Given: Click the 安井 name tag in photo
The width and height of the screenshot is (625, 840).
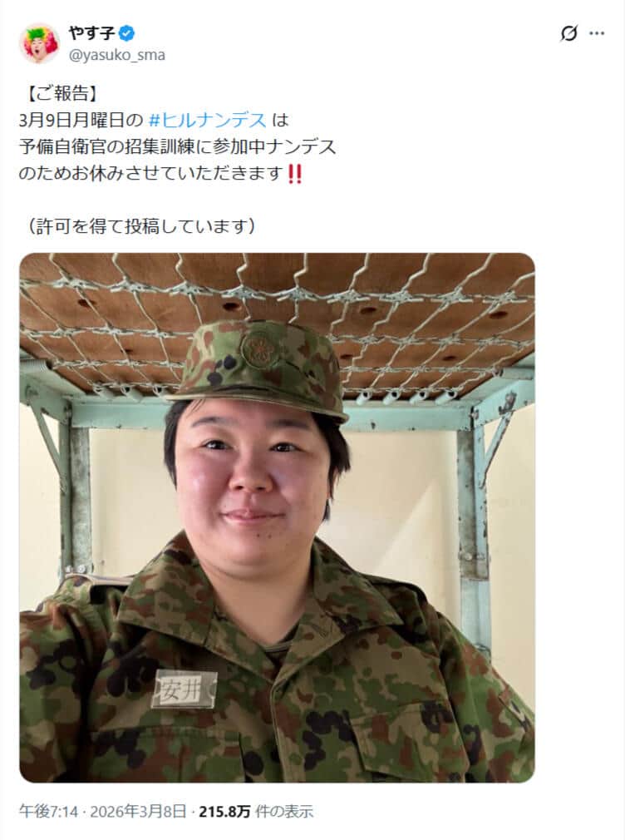Looking at the screenshot, I should [185, 690].
